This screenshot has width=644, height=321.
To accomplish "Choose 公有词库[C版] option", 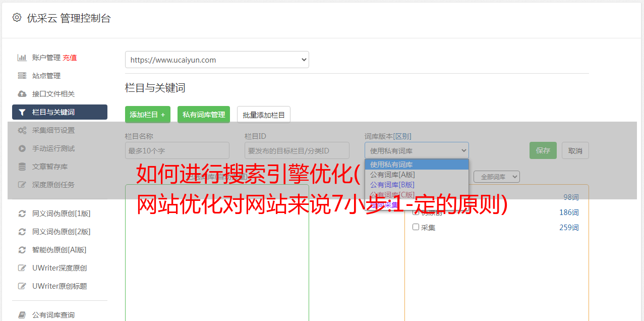I will tap(417, 195).
